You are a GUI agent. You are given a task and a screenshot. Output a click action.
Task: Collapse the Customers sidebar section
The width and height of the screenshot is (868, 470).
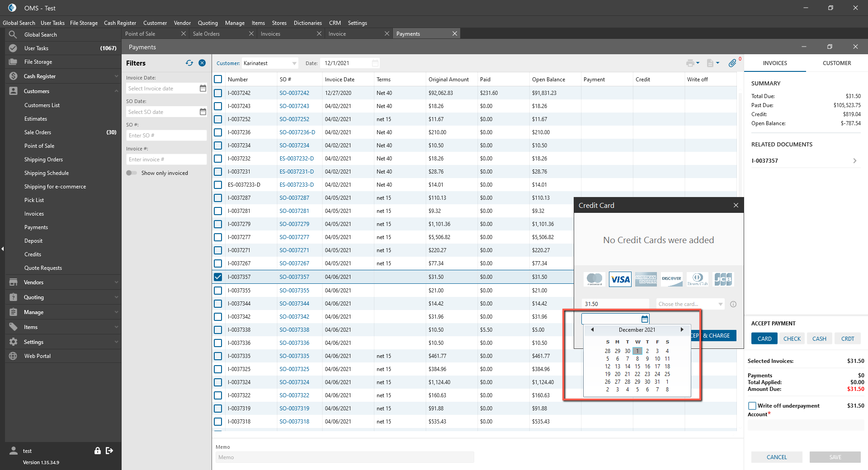[x=116, y=91]
